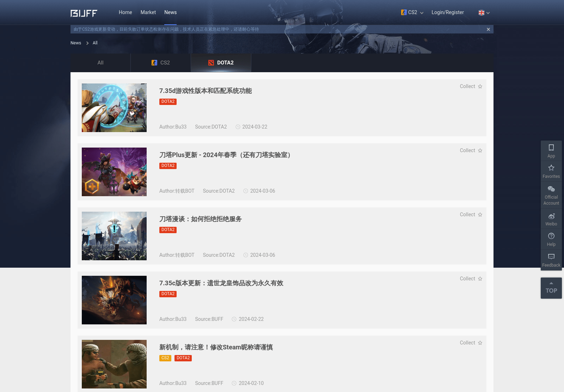Image resolution: width=564 pixels, height=392 pixels.
Task: Open article titled 7.35d游戏性版本和匹配系统功能
Action: click(x=206, y=91)
